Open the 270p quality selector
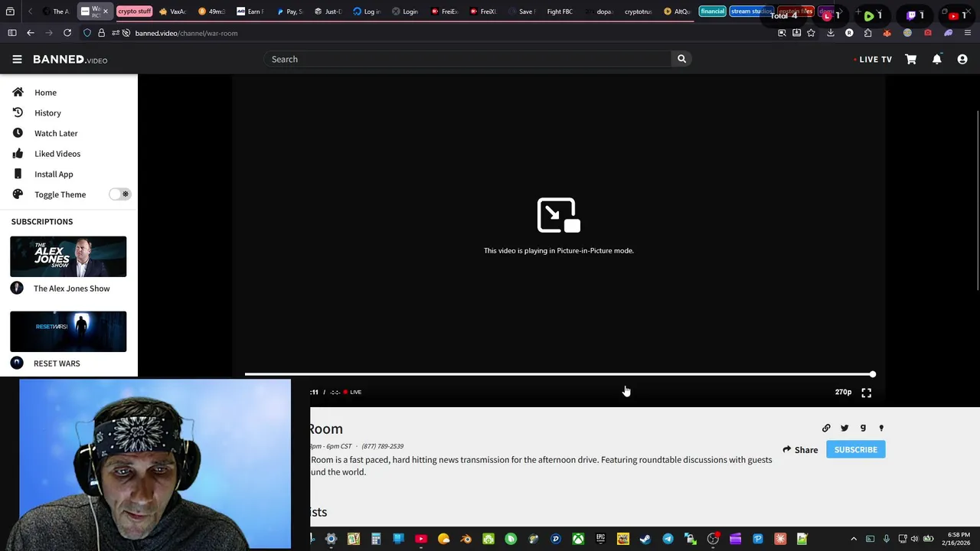This screenshot has height=551, width=980. coord(843,392)
